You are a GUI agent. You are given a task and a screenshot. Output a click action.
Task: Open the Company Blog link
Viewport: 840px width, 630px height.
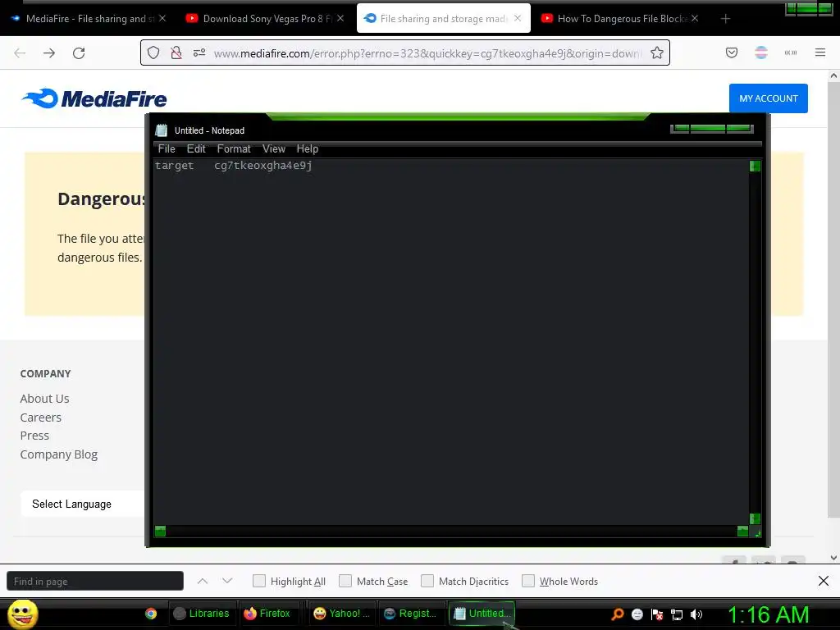point(59,454)
